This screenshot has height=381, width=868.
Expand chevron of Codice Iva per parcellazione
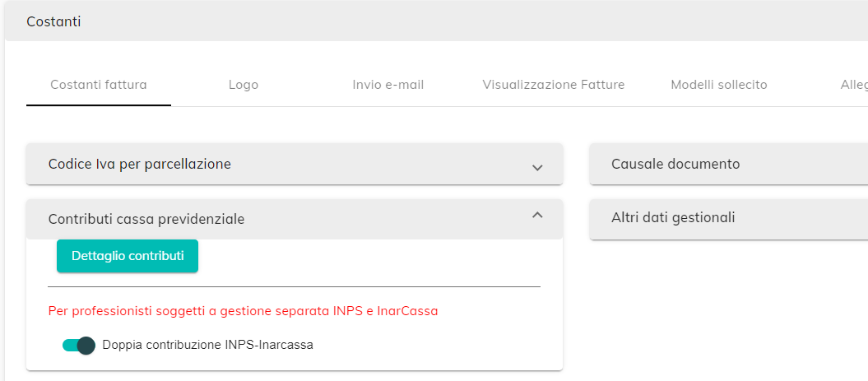click(x=537, y=167)
